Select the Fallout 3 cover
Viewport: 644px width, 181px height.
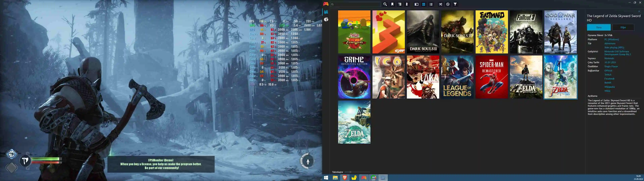pos(526,32)
